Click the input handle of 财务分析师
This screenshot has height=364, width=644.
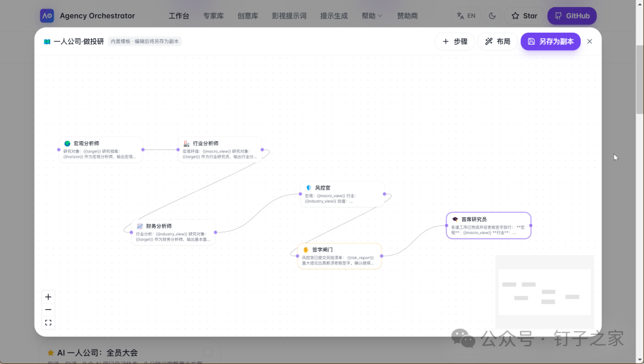pos(131,232)
